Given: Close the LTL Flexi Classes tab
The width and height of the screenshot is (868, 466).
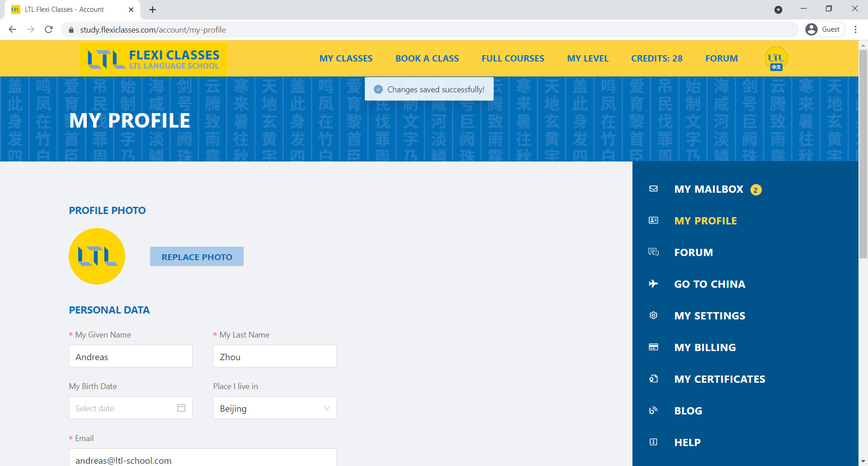Looking at the screenshot, I should pos(131,10).
